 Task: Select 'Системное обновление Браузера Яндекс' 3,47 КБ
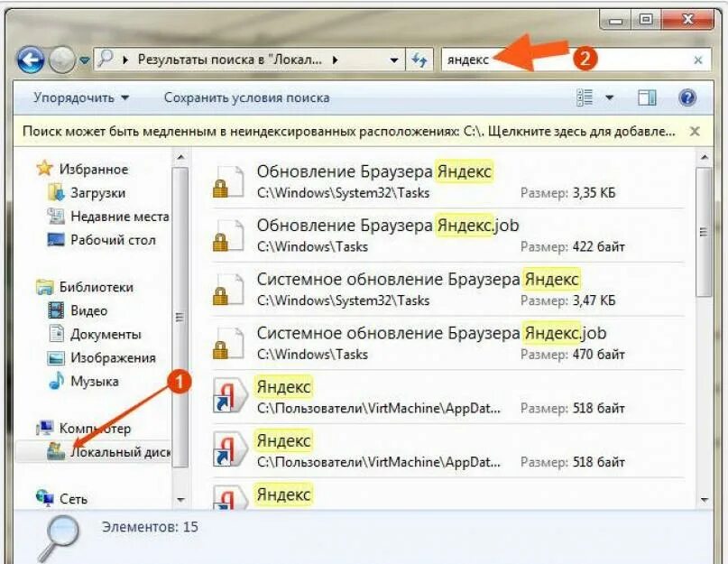(448, 290)
